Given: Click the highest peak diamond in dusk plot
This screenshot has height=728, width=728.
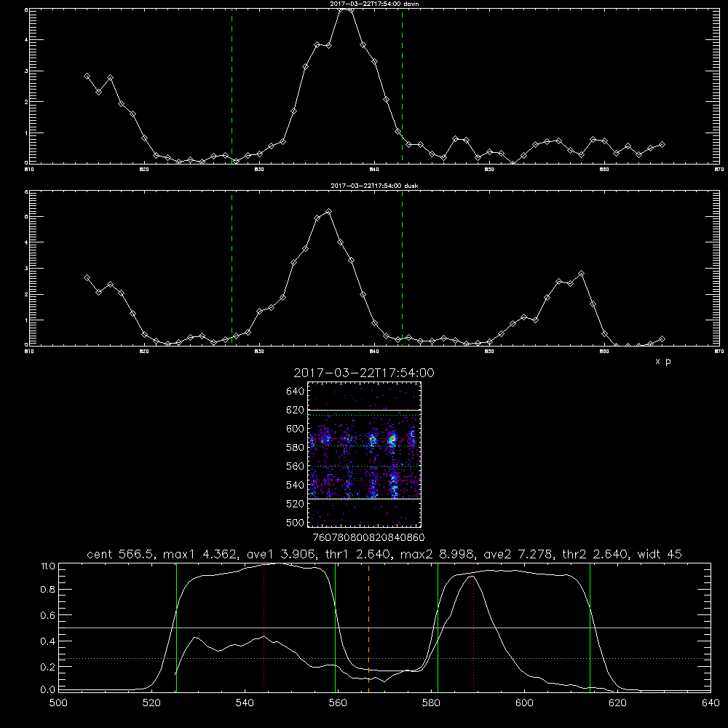Looking at the screenshot, I should coord(329,212).
